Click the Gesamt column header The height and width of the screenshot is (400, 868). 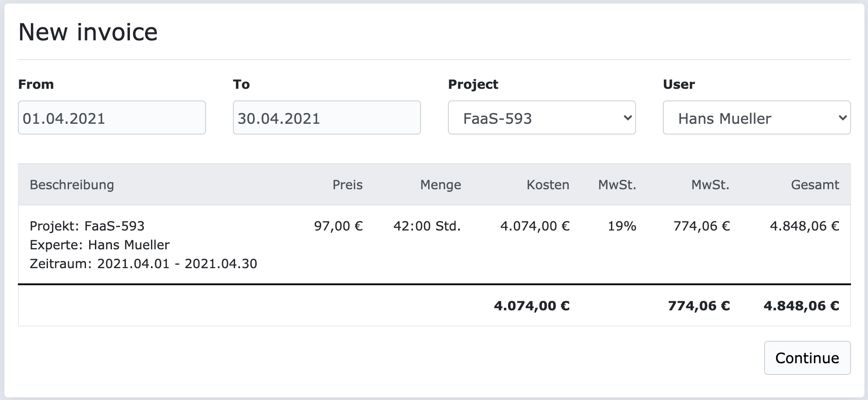pos(815,184)
